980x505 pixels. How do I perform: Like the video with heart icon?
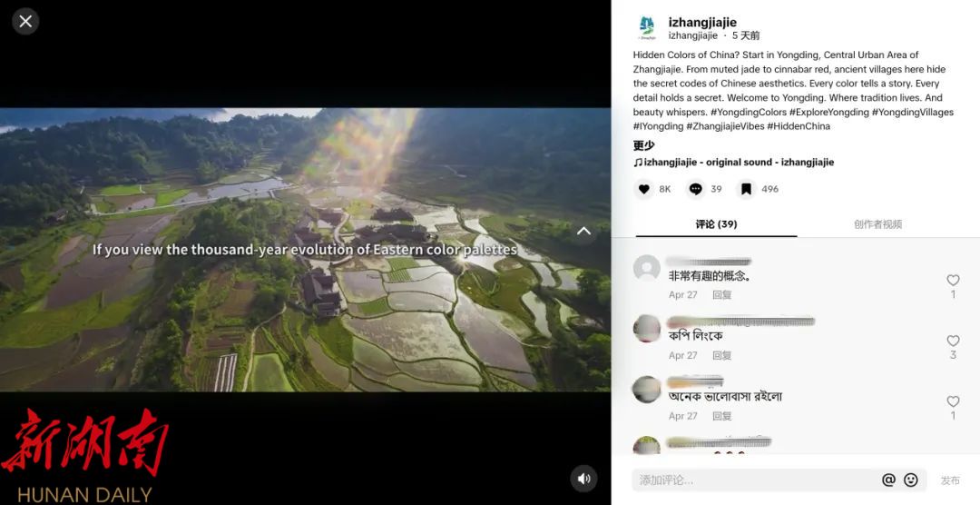tap(644, 189)
